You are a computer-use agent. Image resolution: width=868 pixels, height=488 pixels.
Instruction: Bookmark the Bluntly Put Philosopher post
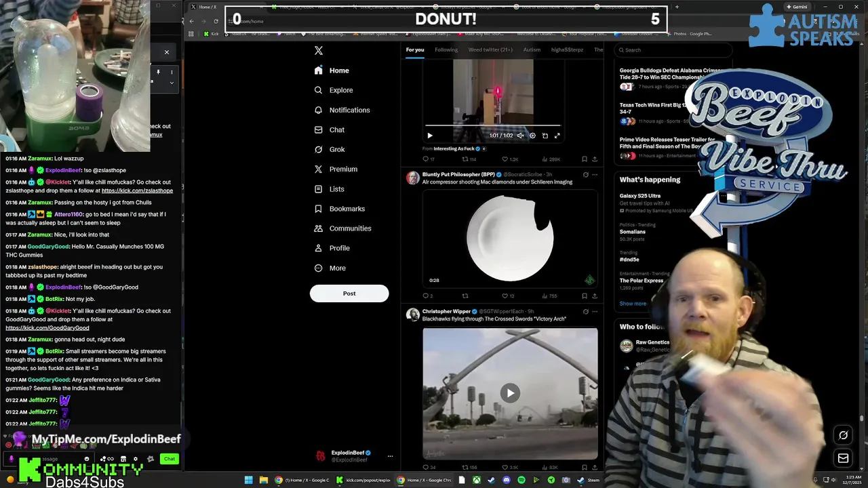584,296
